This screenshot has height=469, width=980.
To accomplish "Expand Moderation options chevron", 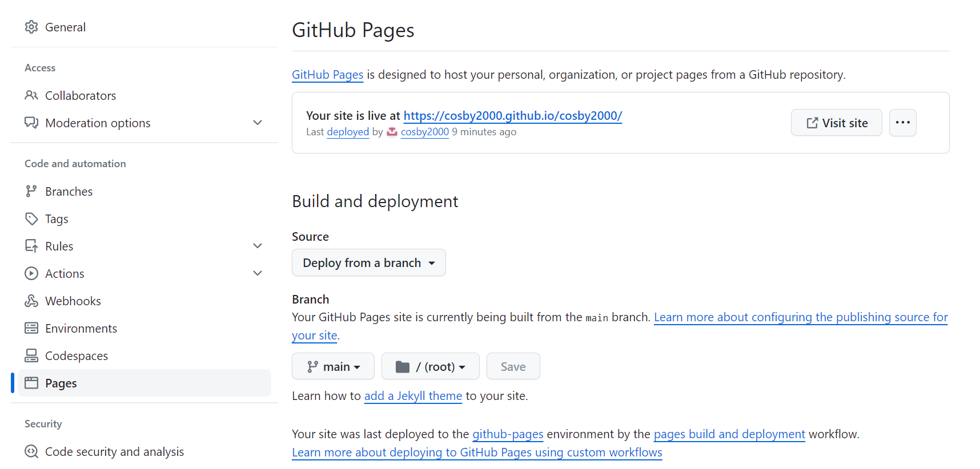I will coord(258,123).
